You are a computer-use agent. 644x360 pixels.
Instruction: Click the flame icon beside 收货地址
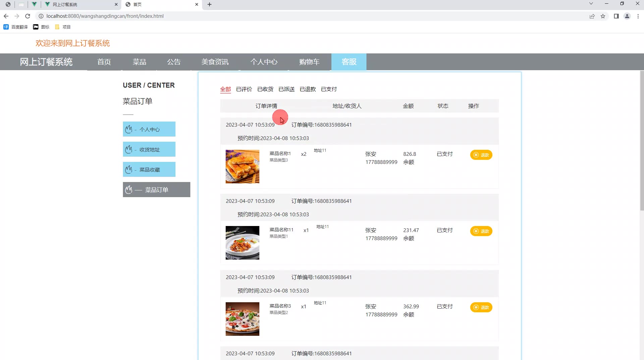pyautogui.click(x=128, y=149)
